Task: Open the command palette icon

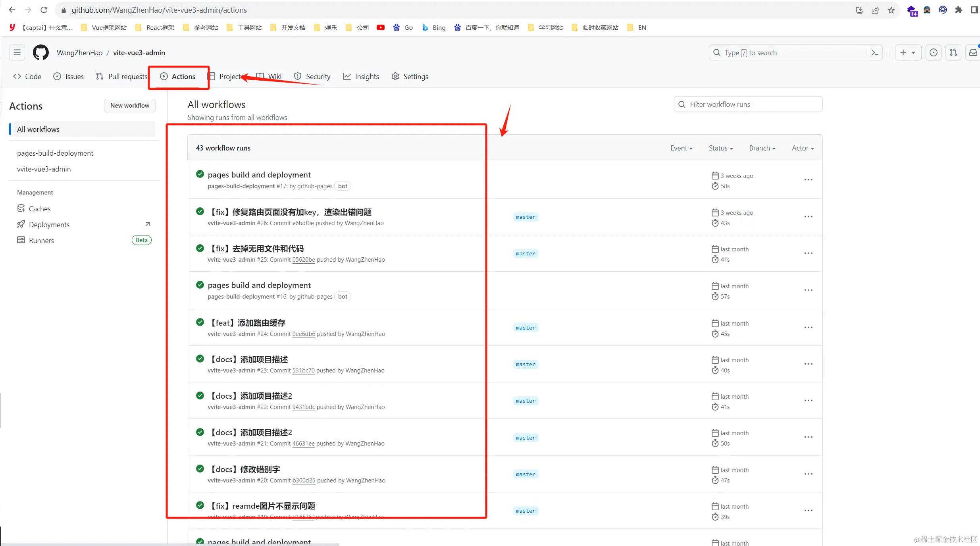Action: 874,52
